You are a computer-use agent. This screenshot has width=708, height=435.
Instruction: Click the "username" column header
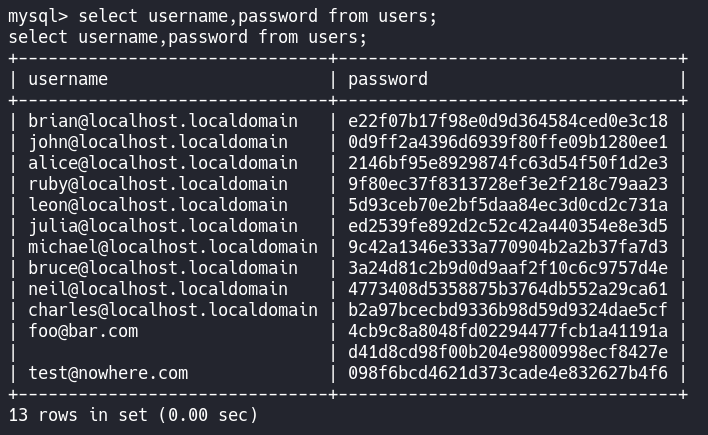(68, 79)
